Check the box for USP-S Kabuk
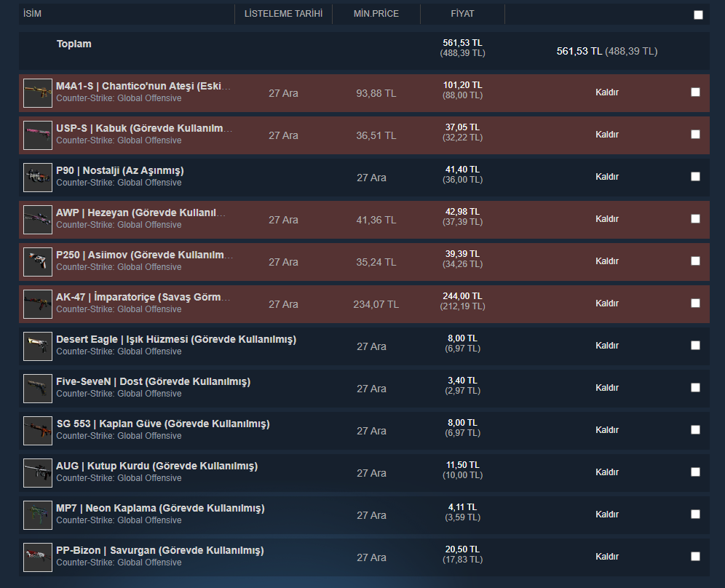Screen dimensions: 725x588 click(695, 134)
